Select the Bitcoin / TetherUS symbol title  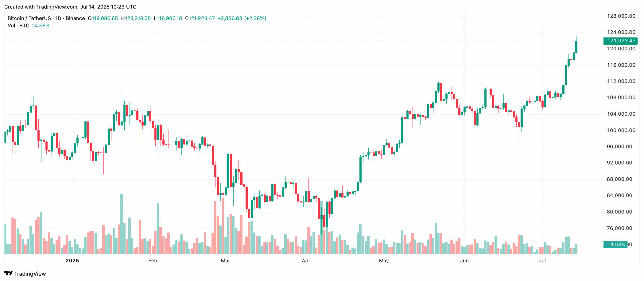coord(29,18)
